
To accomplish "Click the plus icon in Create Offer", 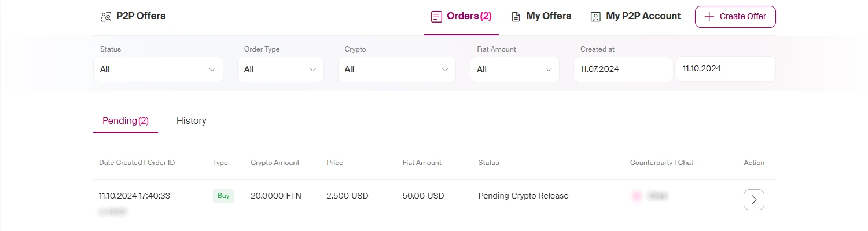I will click(x=709, y=17).
